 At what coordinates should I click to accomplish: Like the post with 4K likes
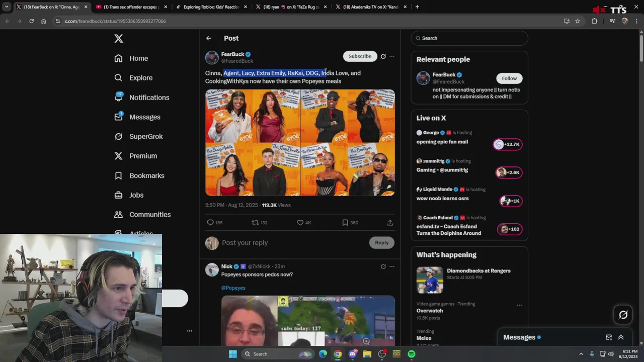coord(304,222)
